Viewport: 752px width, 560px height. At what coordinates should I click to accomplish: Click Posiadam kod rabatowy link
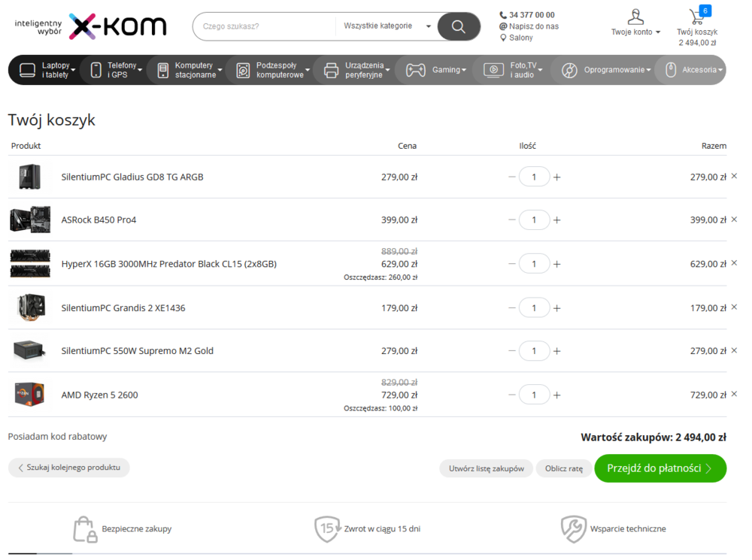(x=58, y=436)
